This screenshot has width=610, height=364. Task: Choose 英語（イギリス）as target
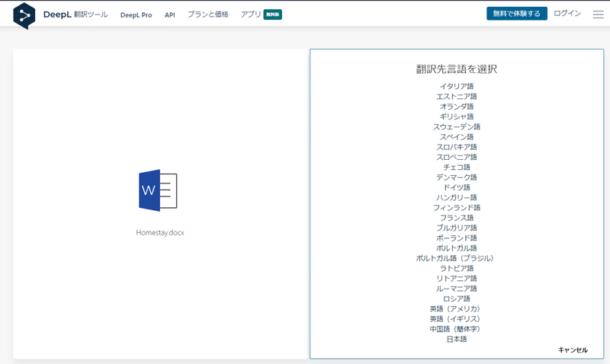click(x=455, y=318)
